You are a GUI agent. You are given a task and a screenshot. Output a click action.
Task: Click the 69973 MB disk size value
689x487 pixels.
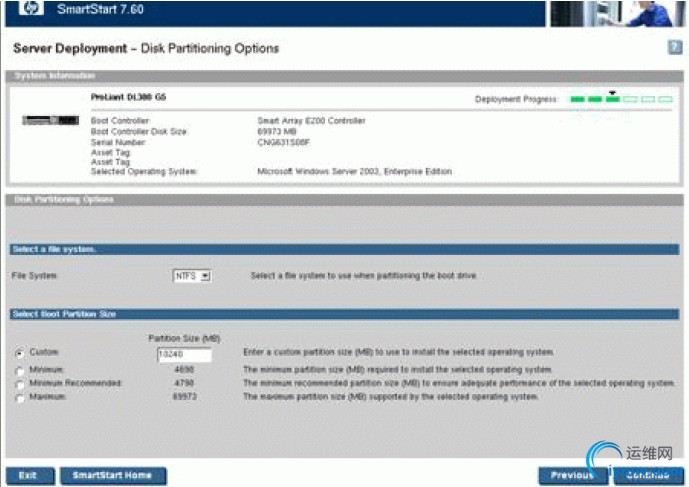[x=277, y=131]
